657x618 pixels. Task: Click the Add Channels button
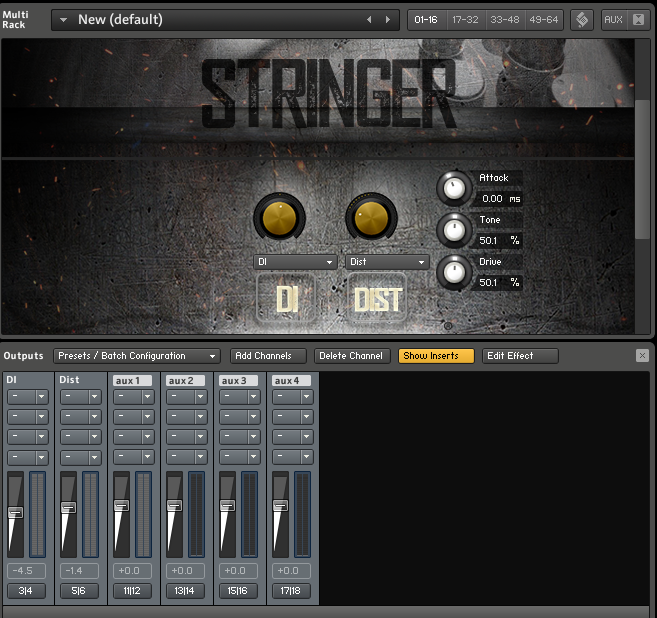268,356
